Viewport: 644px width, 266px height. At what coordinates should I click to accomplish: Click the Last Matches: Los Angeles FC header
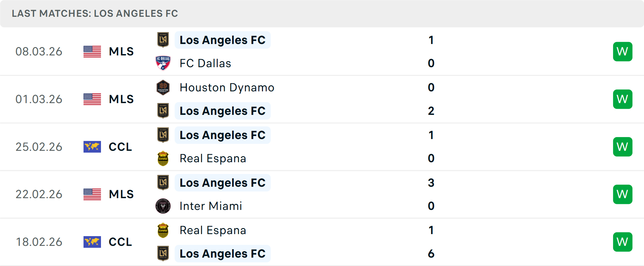[95, 13]
